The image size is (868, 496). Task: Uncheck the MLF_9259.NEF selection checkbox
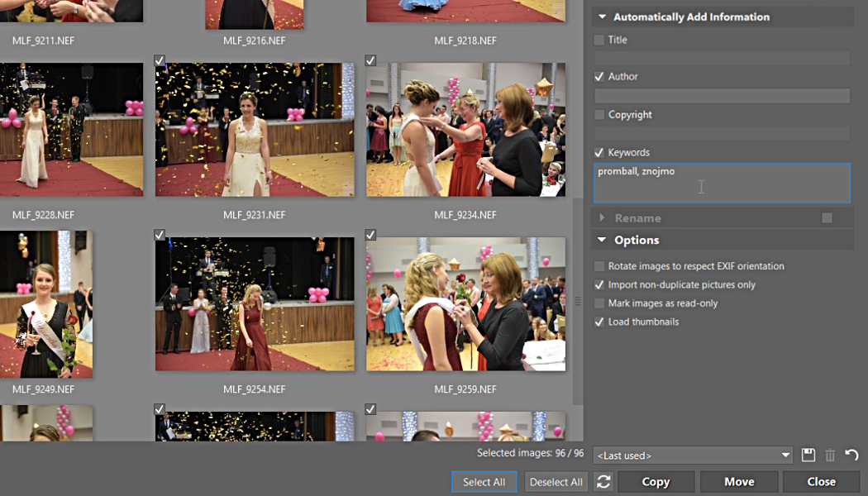[370, 235]
